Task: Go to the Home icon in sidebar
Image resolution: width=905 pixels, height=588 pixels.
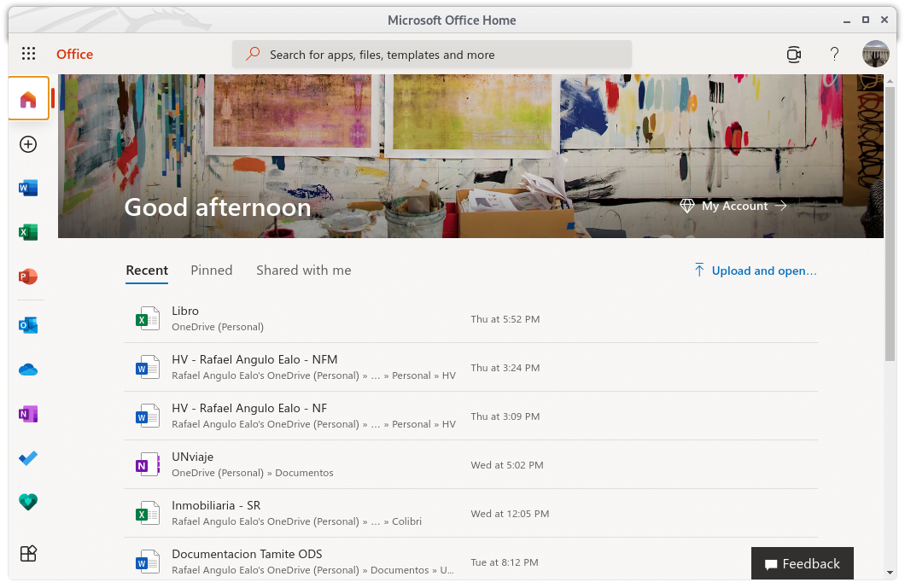Action: (x=28, y=99)
